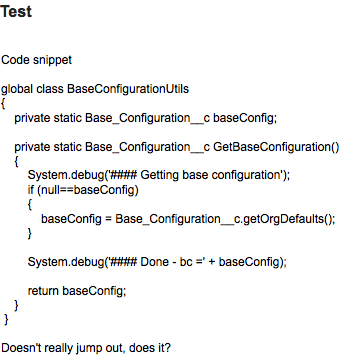Click Base_Configuration__c type in method signature
Screen dimensions: 361x362
[148, 147]
